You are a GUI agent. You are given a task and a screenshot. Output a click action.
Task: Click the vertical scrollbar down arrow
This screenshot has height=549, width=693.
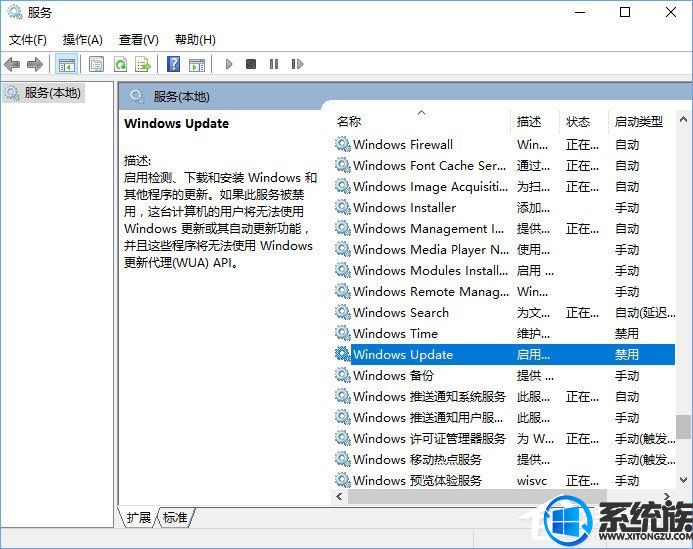pos(683,480)
